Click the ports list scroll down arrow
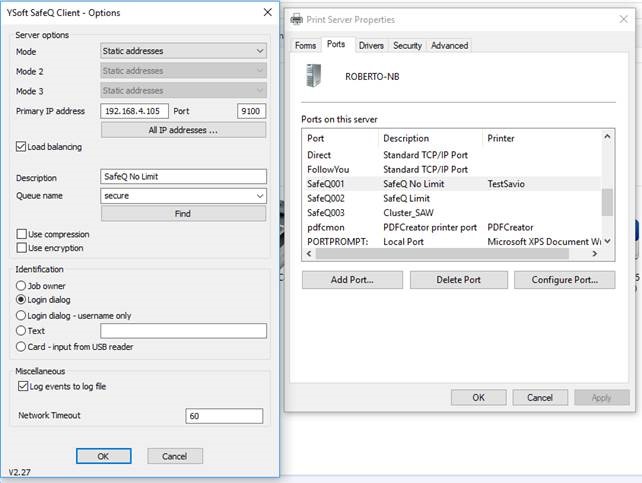The height and width of the screenshot is (483, 642). [607, 241]
